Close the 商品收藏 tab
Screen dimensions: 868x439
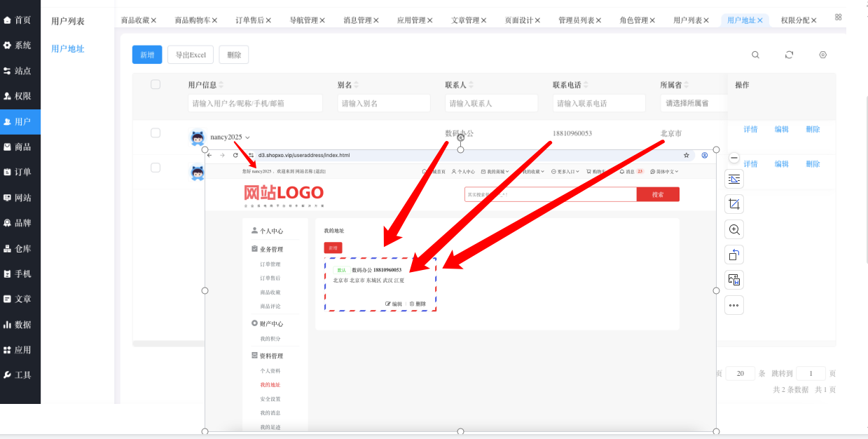[153, 20]
